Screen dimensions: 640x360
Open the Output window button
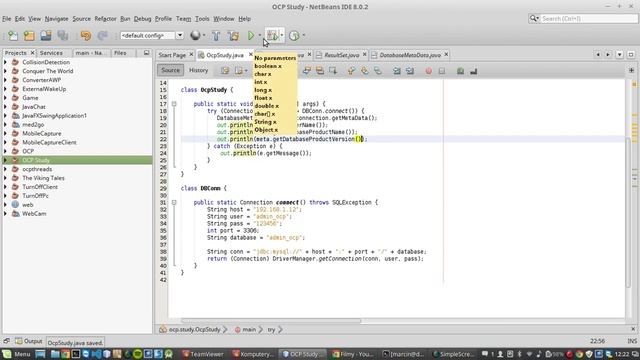(x=29, y=341)
